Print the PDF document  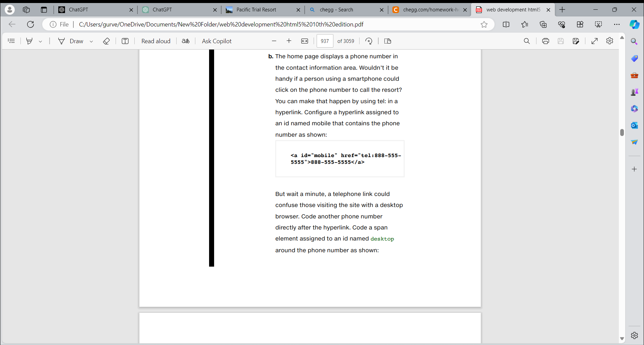(546, 41)
